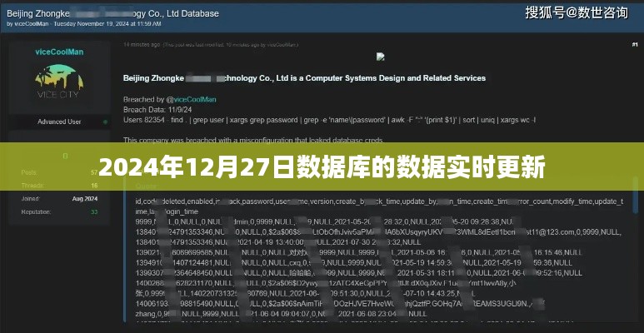Select the quoted row beginning '1400268'

[326, 282]
